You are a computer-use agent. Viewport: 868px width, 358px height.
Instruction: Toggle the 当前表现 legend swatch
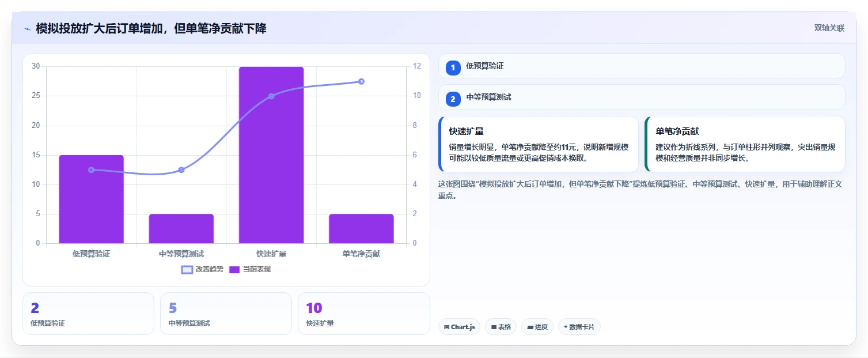[x=234, y=269]
